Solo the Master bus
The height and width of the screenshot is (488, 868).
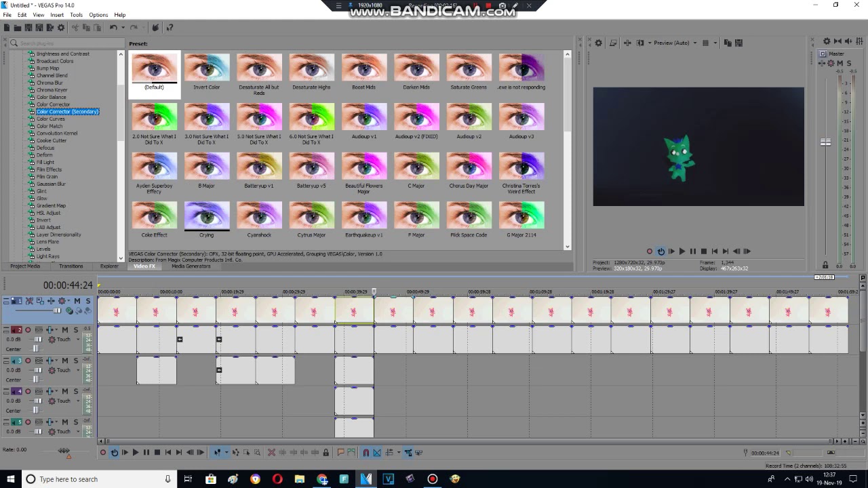[x=849, y=63]
